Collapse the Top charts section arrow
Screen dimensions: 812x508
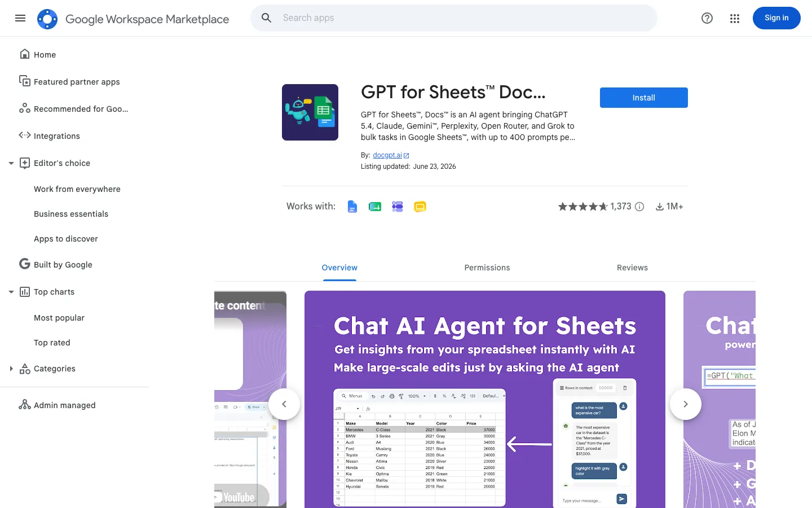pyautogui.click(x=11, y=292)
